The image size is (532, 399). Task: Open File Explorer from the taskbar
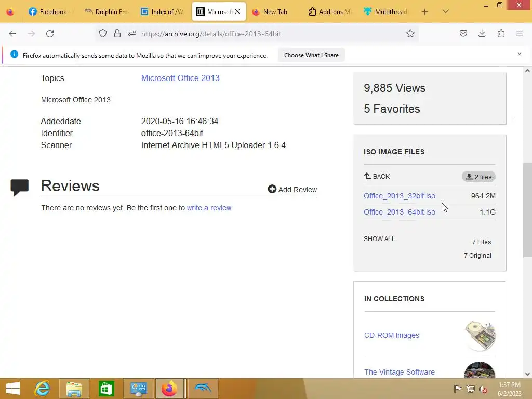pyautogui.click(x=74, y=389)
